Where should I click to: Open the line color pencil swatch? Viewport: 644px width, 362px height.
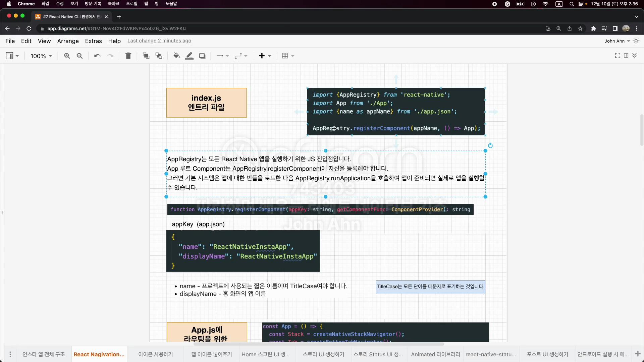[190, 56]
